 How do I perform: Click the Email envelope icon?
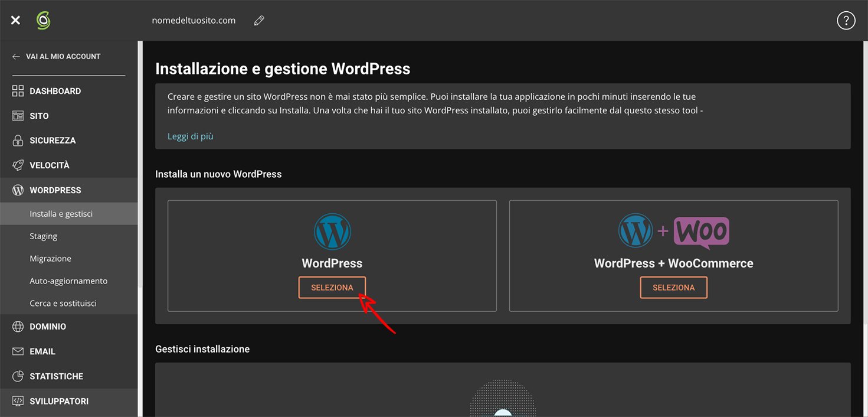[18, 351]
